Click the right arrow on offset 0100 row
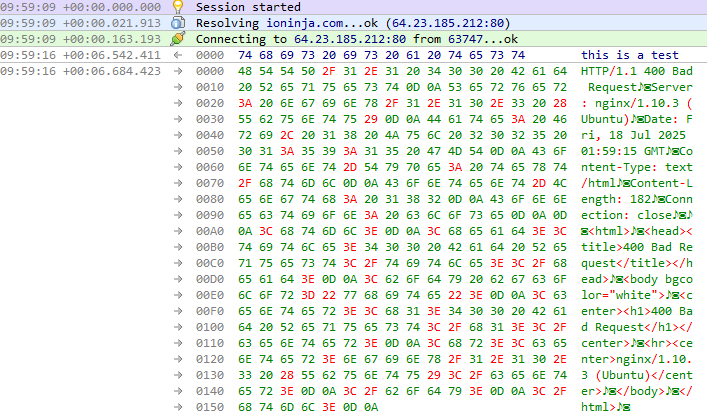This screenshot has width=707, height=414. click(178, 327)
